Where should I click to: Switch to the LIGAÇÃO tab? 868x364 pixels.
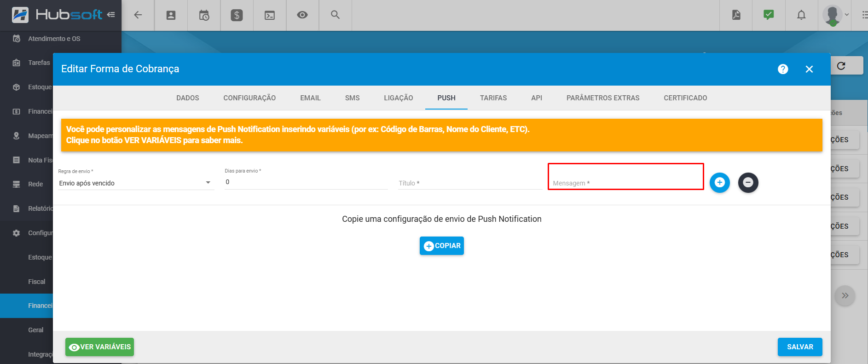(399, 98)
